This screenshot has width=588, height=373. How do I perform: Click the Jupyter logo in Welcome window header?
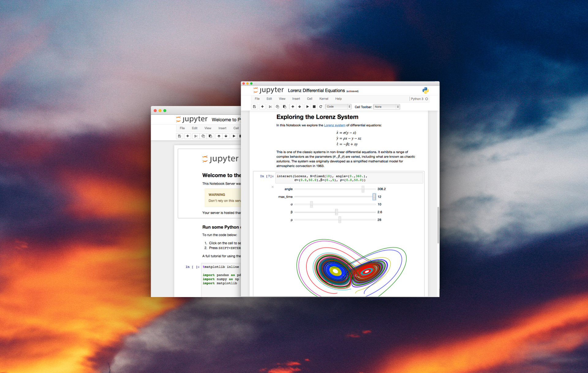192,119
